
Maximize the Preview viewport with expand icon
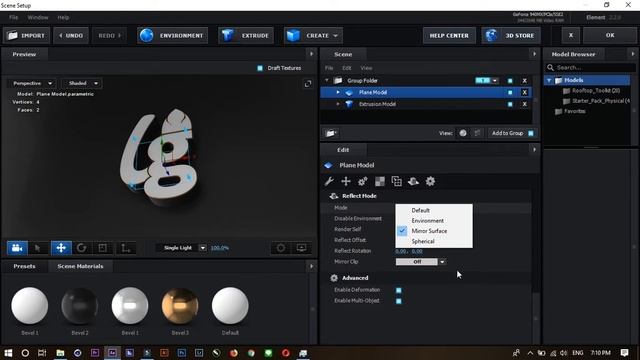(x=308, y=84)
